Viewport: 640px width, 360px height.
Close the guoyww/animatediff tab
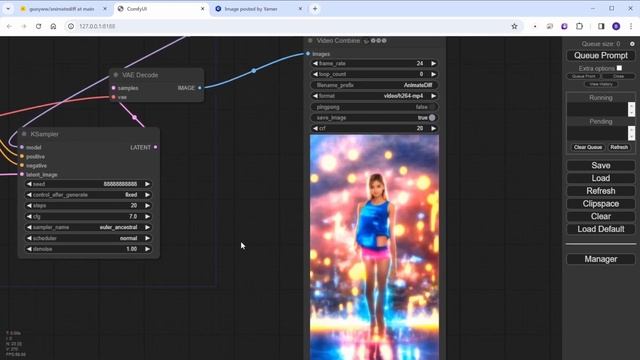tap(105, 9)
